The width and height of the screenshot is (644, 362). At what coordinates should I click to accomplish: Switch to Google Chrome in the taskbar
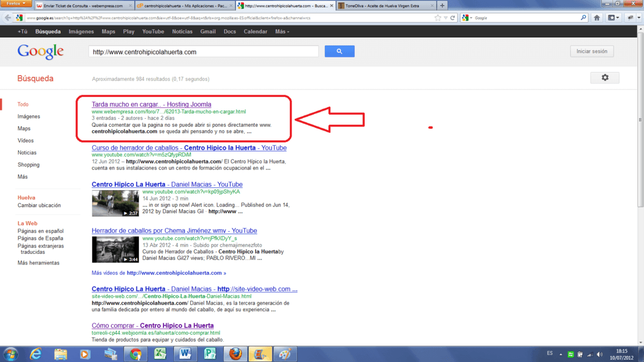[136, 354]
